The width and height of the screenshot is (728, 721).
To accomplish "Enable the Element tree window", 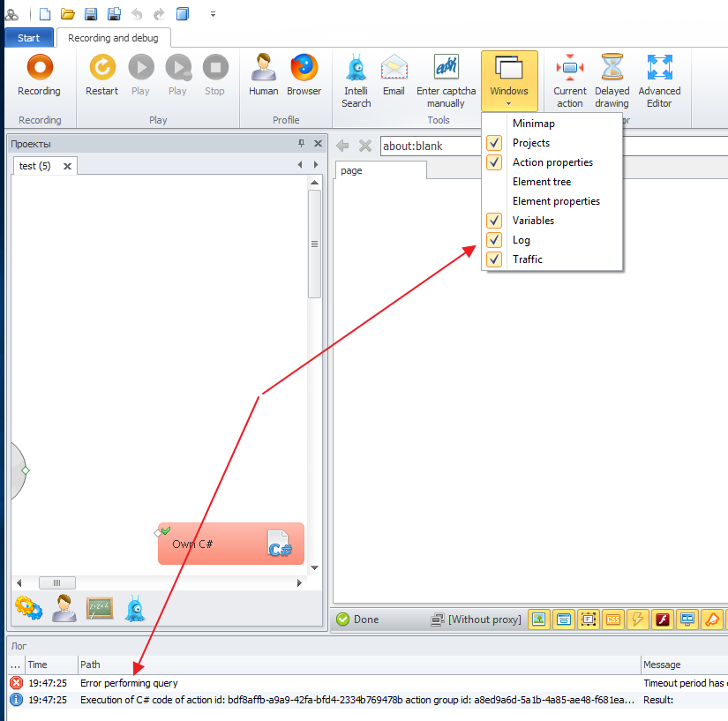I will (x=552, y=182).
